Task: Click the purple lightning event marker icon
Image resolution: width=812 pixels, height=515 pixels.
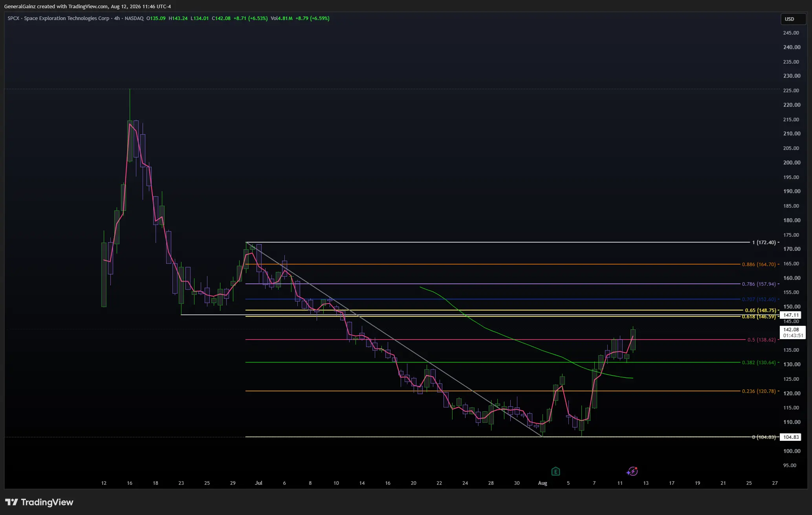Action: click(632, 471)
